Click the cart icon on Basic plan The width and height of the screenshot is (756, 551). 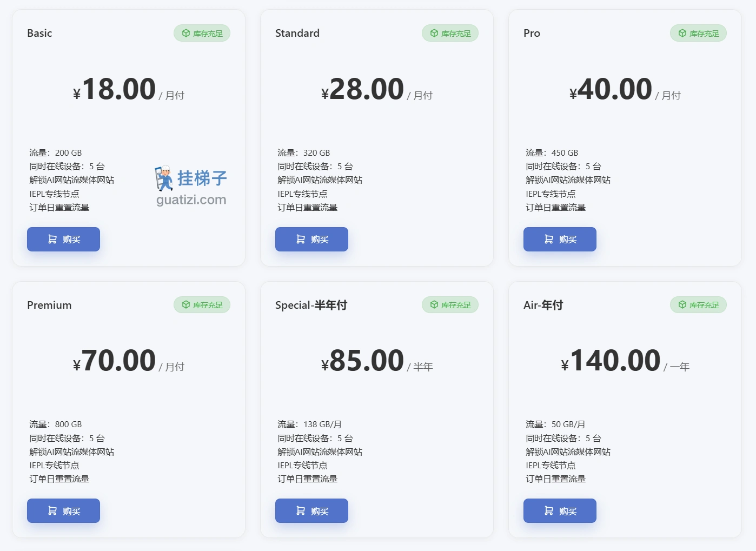[x=52, y=239]
